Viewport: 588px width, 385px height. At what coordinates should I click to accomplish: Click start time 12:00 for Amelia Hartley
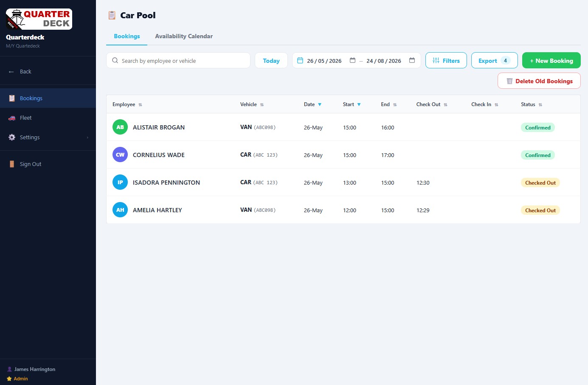pyautogui.click(x=349, y=210)
